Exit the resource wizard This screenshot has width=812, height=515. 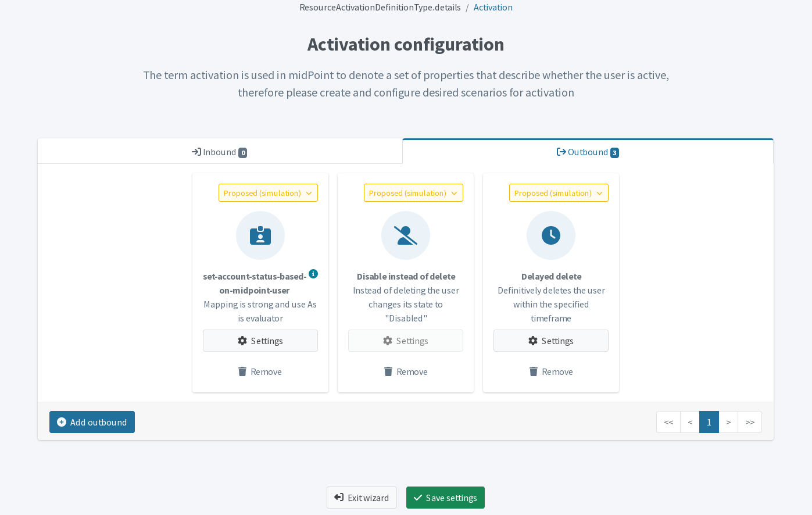point(362,498)
